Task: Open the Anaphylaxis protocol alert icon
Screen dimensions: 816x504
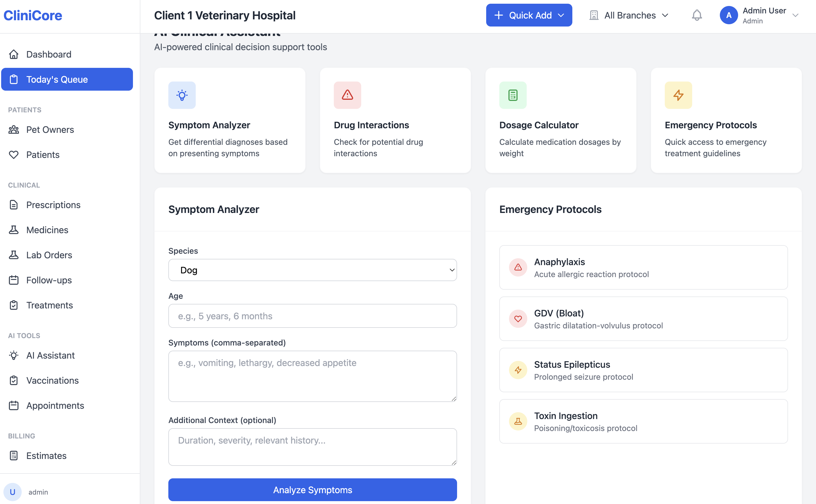Action: 518,267
